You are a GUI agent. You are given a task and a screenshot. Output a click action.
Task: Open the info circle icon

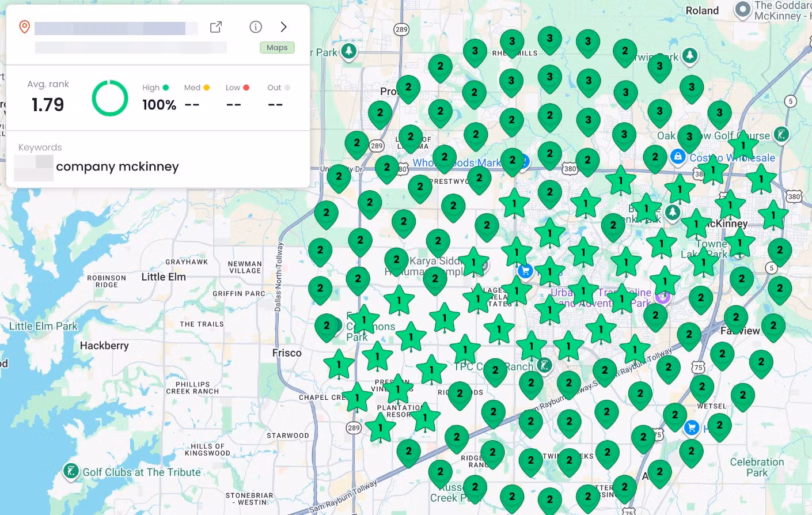(256, 27)
